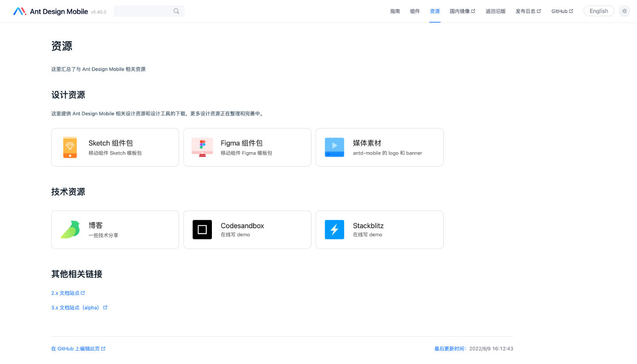This screenshot has width=637, height=364.
Task: Open the Sketch 组件包 card title
Action: click(x=111, y=143)
